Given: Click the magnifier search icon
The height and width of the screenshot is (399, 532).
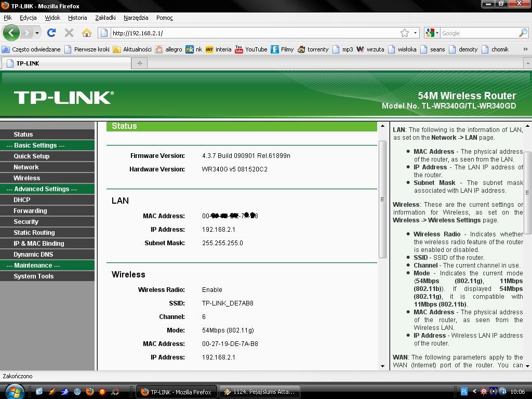Looking at the screenshot, I should pos(523,33).
